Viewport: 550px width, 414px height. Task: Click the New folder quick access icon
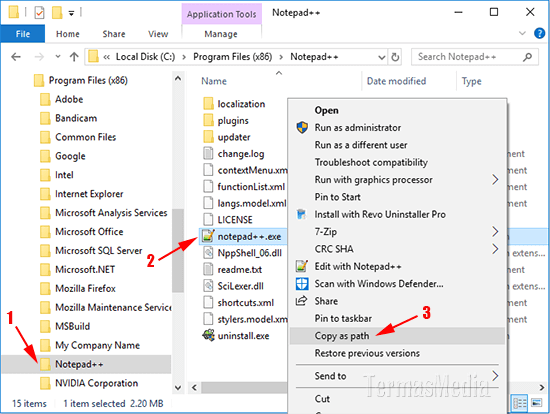coord(57,13)
